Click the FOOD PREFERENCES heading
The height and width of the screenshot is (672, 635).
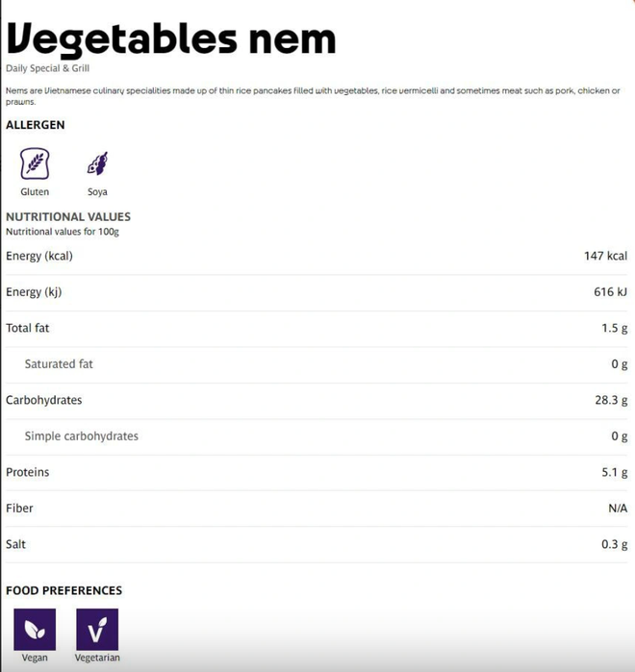coord(64,590)
